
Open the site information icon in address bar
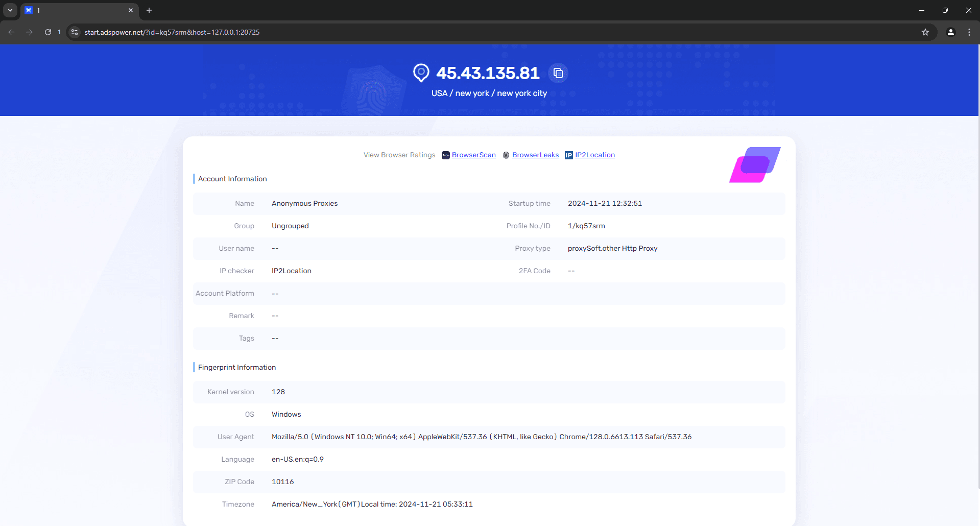74,32
